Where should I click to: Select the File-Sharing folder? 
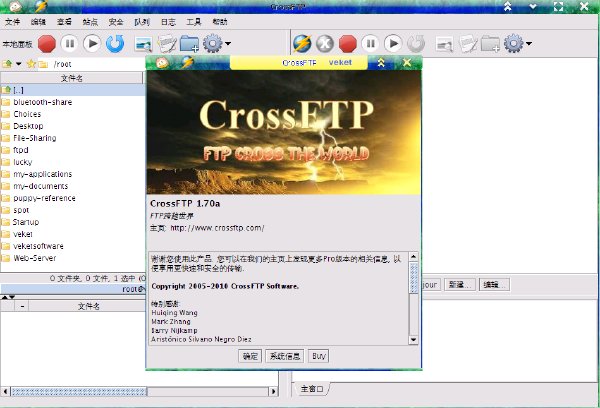tap(73, 138)
